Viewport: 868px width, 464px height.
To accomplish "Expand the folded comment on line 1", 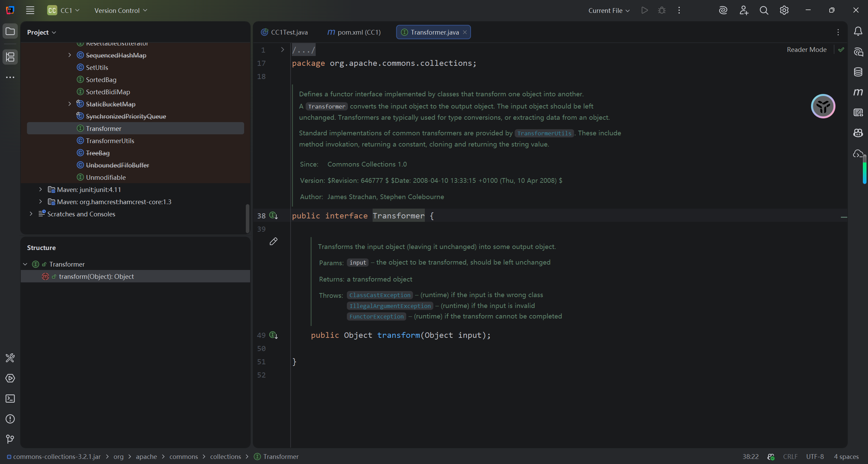I will coord(282,50).
